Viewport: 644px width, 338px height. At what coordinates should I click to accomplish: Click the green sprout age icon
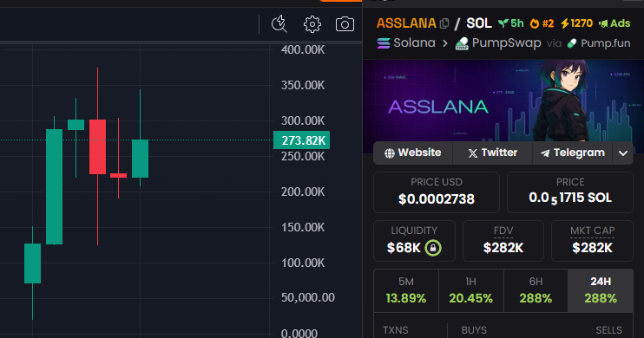point(503,23)
